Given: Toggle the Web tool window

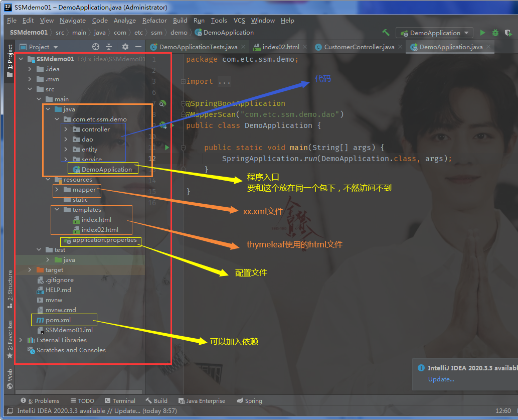Looking at the screenshot, I should coord(9,375).
